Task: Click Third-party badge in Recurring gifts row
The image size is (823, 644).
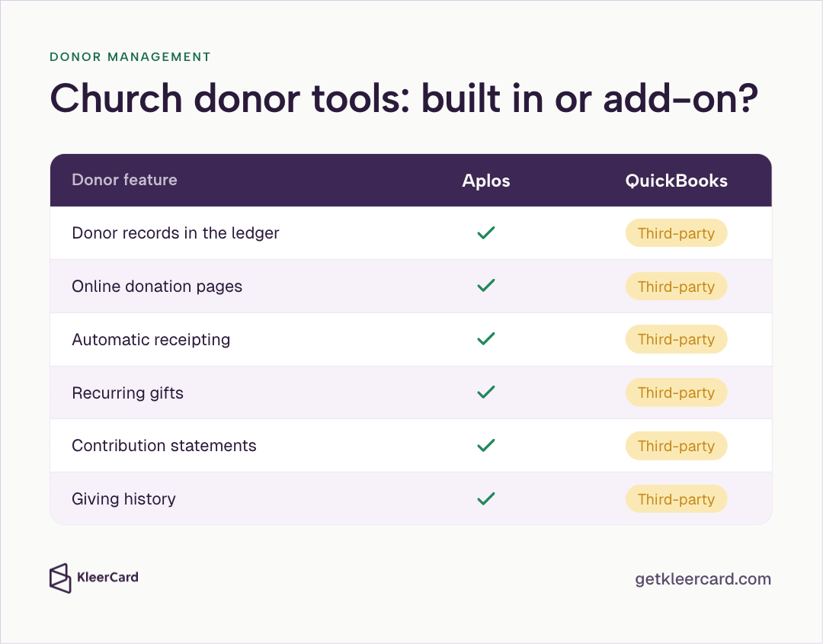Action: tap(676, 392)
